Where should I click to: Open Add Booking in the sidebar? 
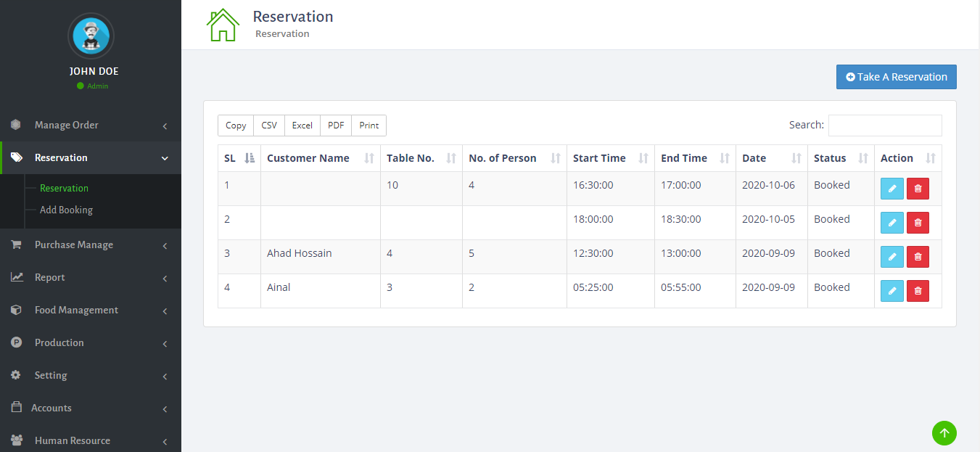click(66, 210)
